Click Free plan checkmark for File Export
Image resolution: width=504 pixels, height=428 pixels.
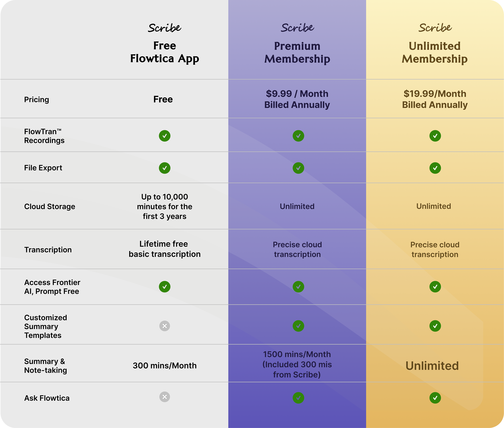tap(164, 168)
